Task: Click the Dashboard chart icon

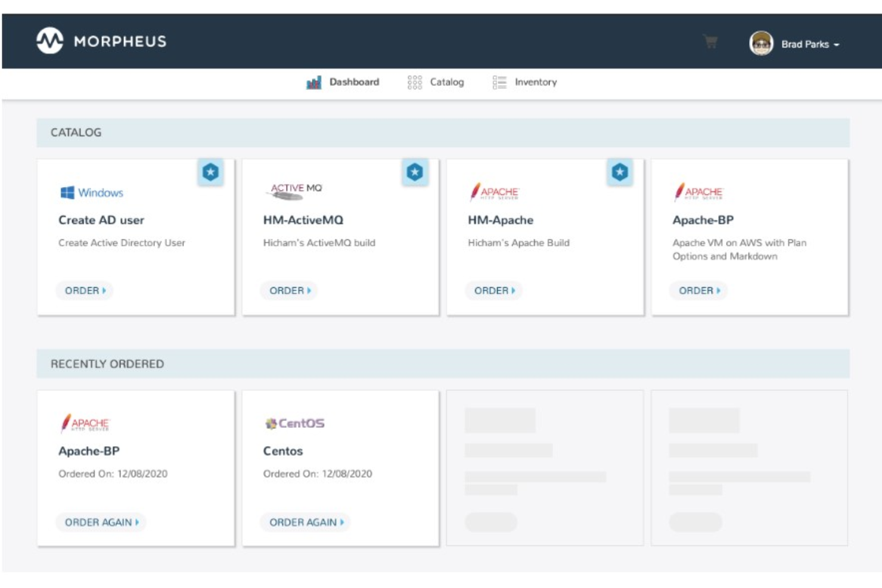Action: click(312, 82)
